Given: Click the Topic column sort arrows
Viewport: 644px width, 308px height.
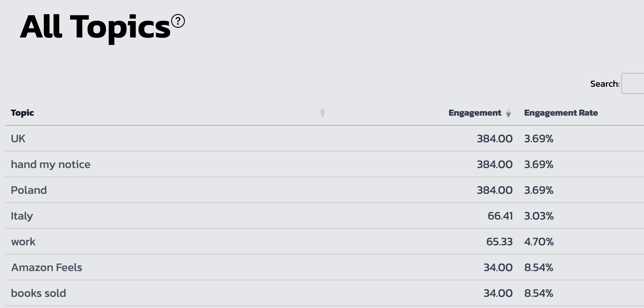Looking at the screenshot, I should pyautogui.click(x=322, y=112).
